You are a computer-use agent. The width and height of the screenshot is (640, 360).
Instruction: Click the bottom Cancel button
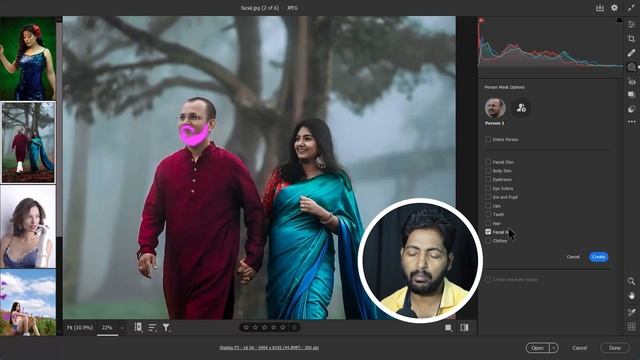(x=579, y=348)
